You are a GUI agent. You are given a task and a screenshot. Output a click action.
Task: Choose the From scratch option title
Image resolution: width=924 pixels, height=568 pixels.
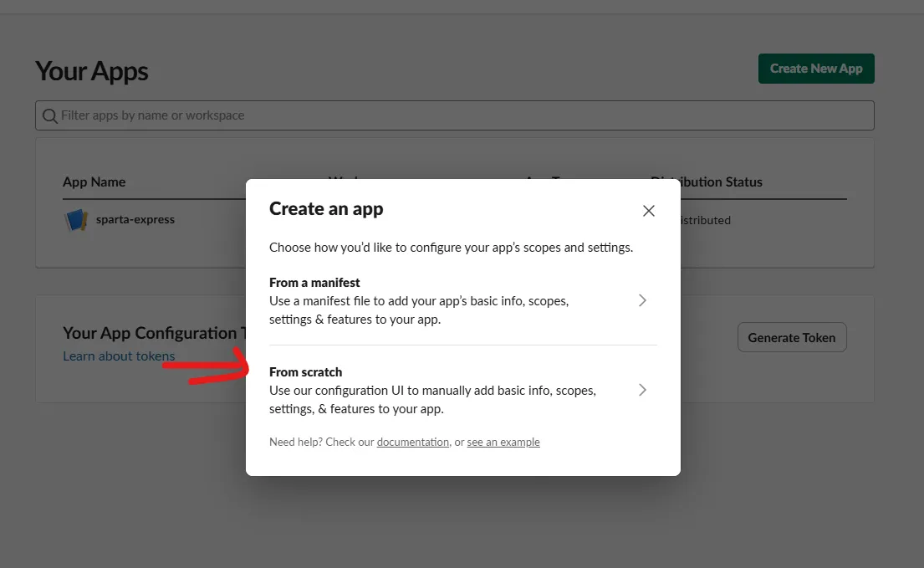click(305, 371)
